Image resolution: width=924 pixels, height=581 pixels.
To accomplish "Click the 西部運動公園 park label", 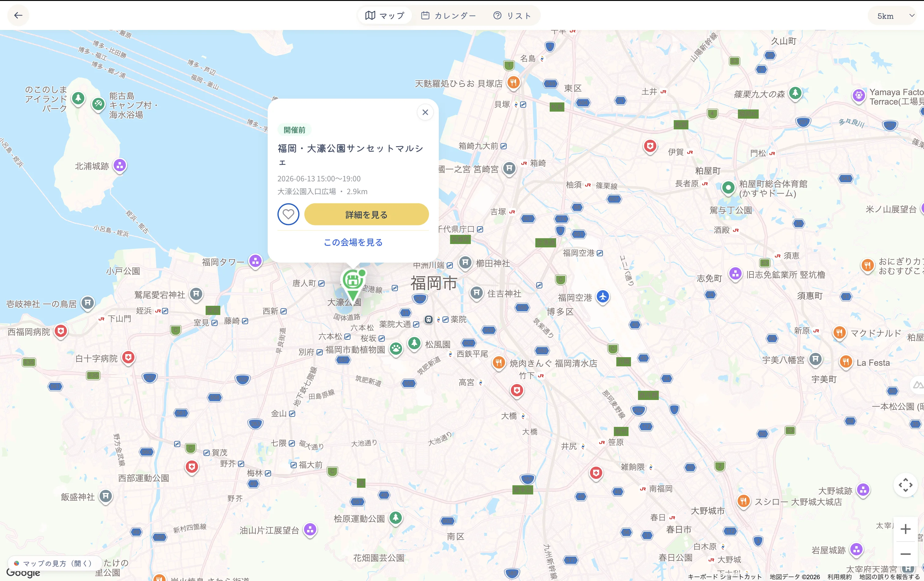I will (x=144, y=478).
